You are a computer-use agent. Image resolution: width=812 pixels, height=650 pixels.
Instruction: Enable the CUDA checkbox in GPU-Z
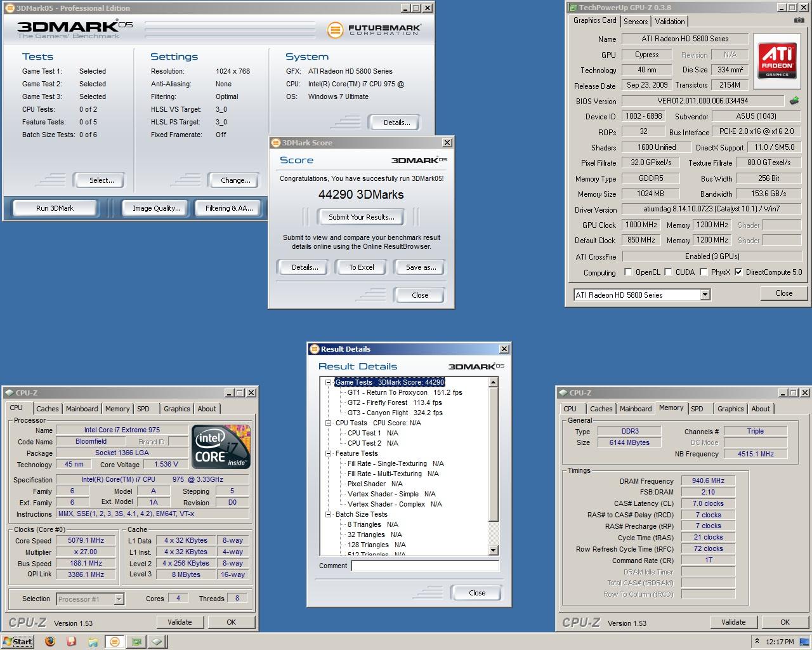click(668, 272)
